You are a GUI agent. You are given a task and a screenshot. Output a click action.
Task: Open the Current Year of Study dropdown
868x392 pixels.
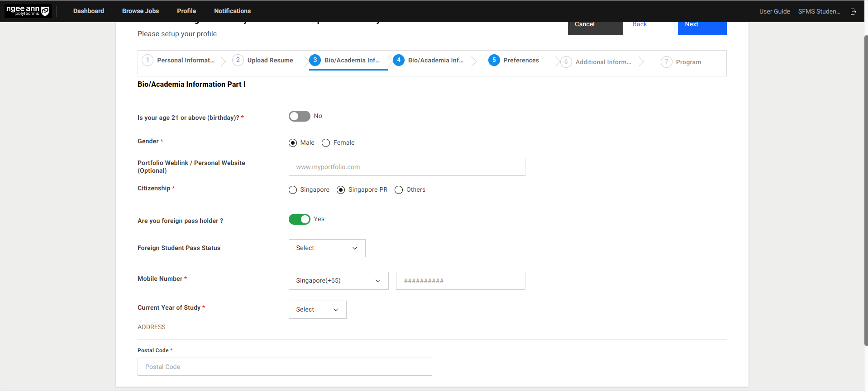pyautogui.click(x=317, y=310)
